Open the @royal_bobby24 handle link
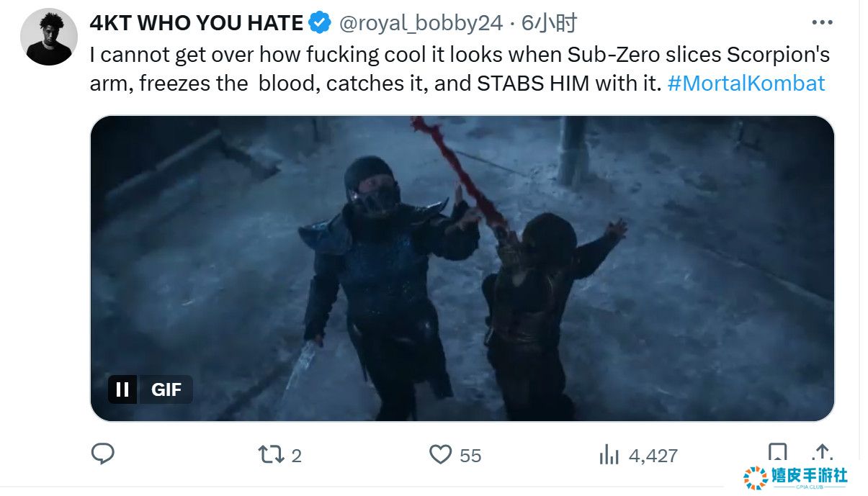 point(421,24)
